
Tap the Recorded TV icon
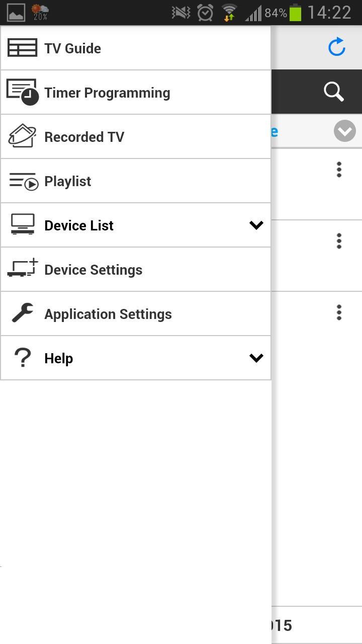coord(22,136)
